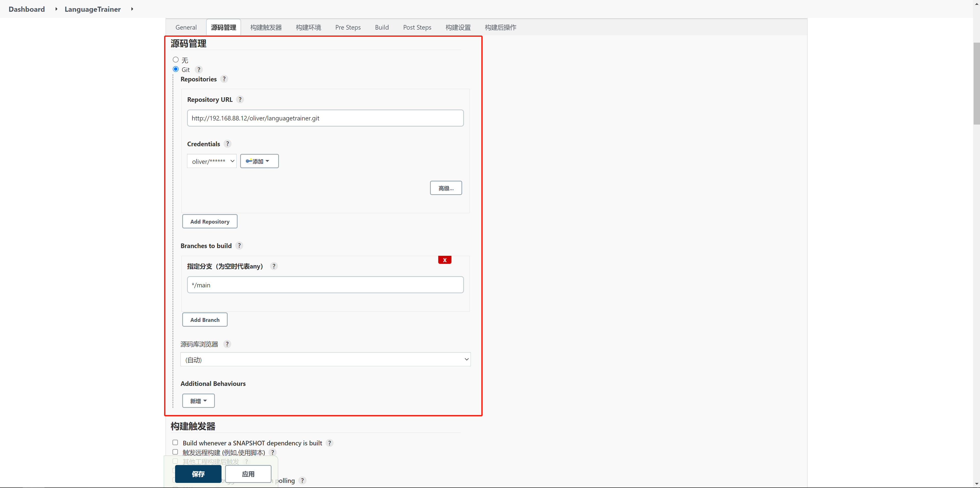Enable 触发远程构建 checkbox
The image size is (980, 488).
tap(175, 452)
